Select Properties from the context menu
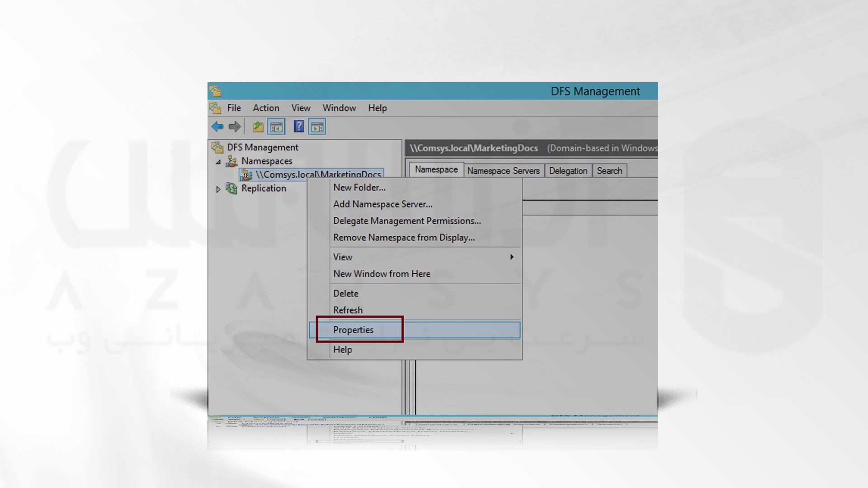Image resolution: width=868 pixels, height=488 pixels. pos(353,329)
